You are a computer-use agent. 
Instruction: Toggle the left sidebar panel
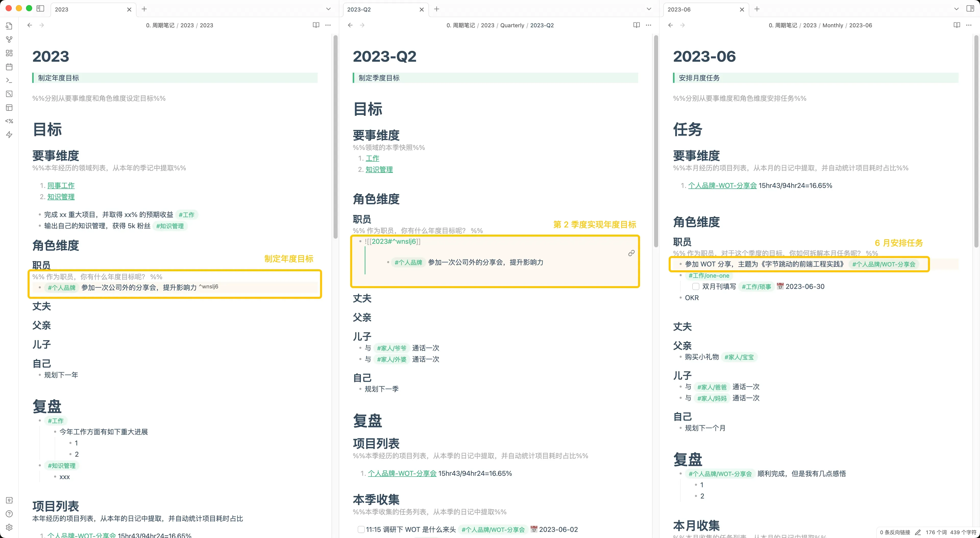pyautogui.click(x=40, y=9)
